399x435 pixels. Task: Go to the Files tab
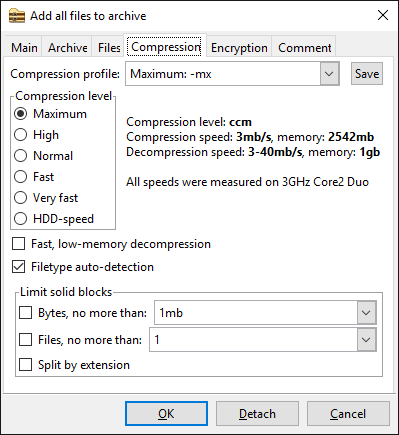pyautogui.click(x=109, y=48)
